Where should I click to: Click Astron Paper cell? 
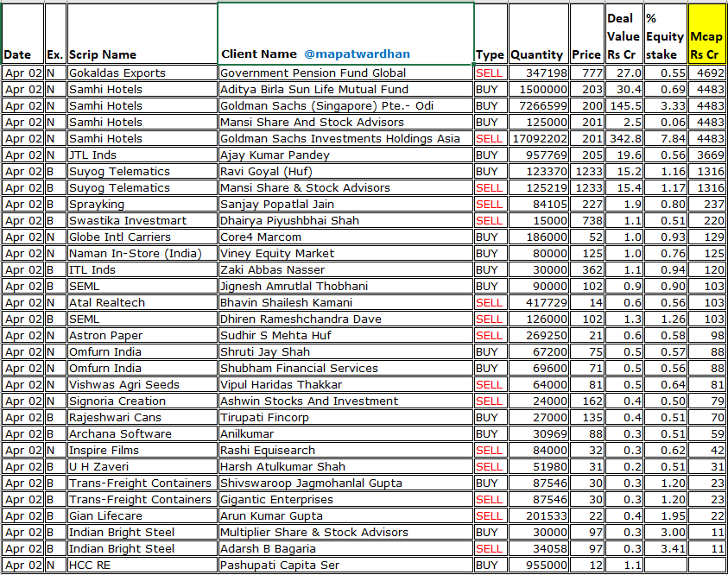[142, 335]
